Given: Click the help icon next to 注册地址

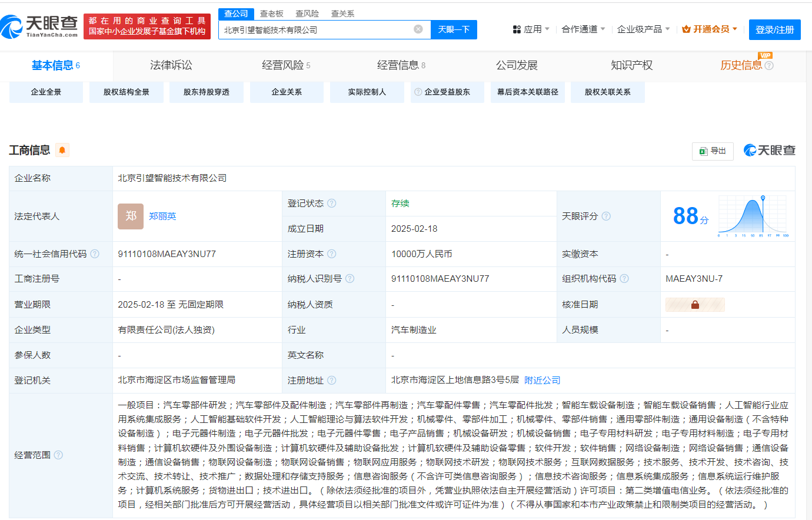Looking at the screenshot, I should (x=332, y=381).
